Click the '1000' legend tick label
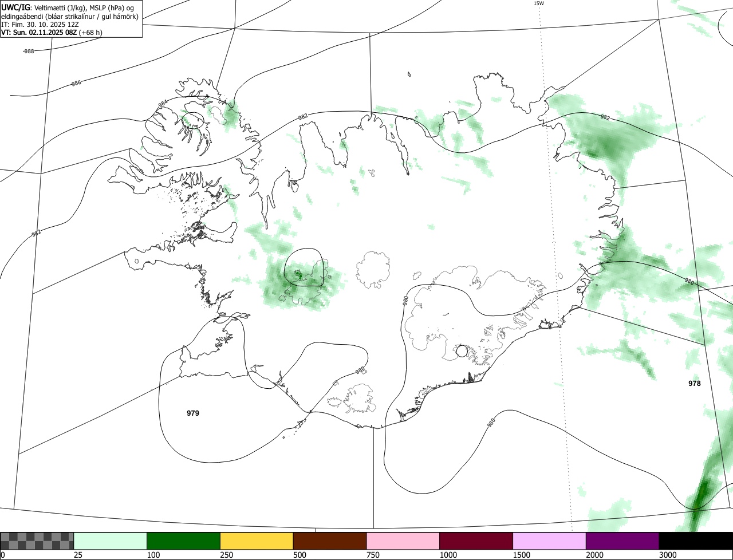 448,555
